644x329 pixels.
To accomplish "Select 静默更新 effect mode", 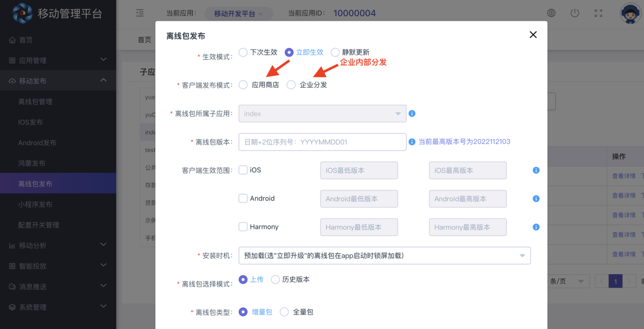I will pyautogui.click(x=335, y=52).
